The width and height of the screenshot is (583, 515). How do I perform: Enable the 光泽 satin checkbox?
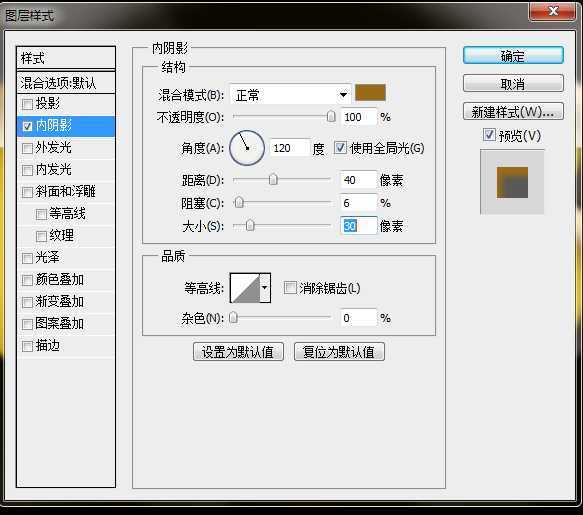27,258
